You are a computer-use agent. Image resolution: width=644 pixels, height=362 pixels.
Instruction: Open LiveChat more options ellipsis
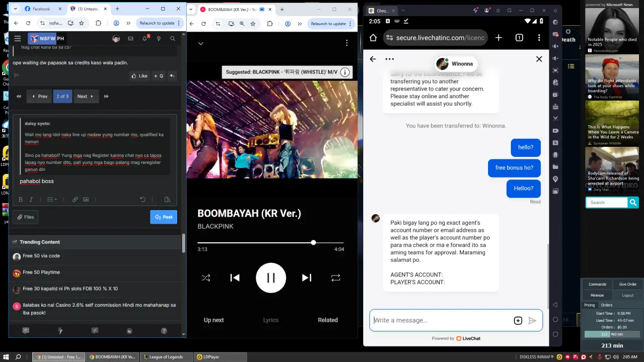[389, 59]
